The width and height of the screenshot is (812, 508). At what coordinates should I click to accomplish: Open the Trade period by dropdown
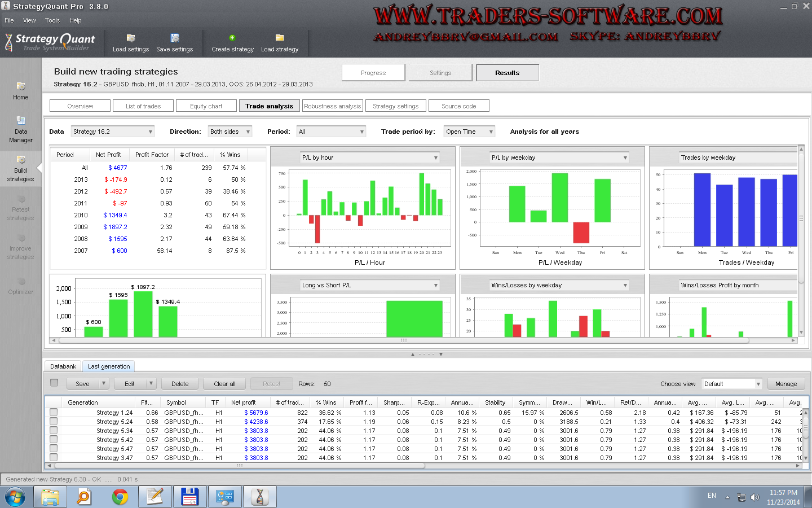tap(469, 132)
